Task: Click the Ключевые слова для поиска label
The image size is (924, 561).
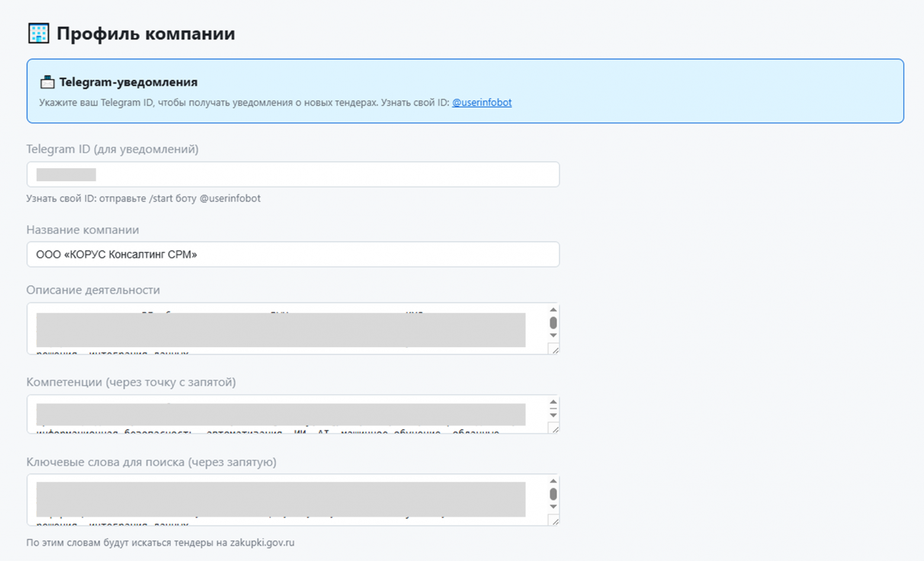Action: click(x=151, y=462)
